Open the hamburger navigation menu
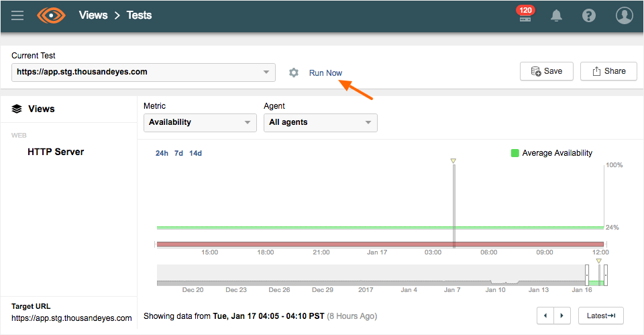The width and height of the screenshot is (644, 335). pos(17,15)
